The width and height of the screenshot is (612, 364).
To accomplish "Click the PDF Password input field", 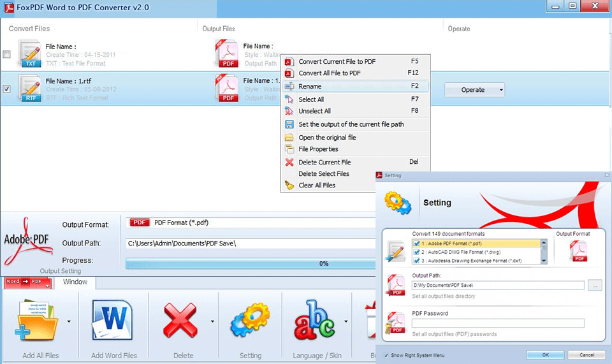I will [498, 323].
